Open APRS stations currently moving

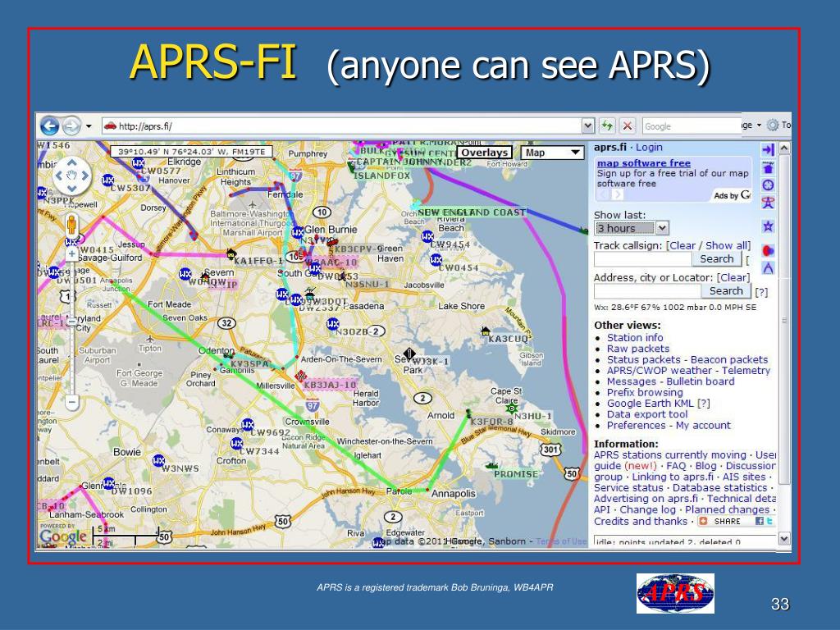[669, 454]
